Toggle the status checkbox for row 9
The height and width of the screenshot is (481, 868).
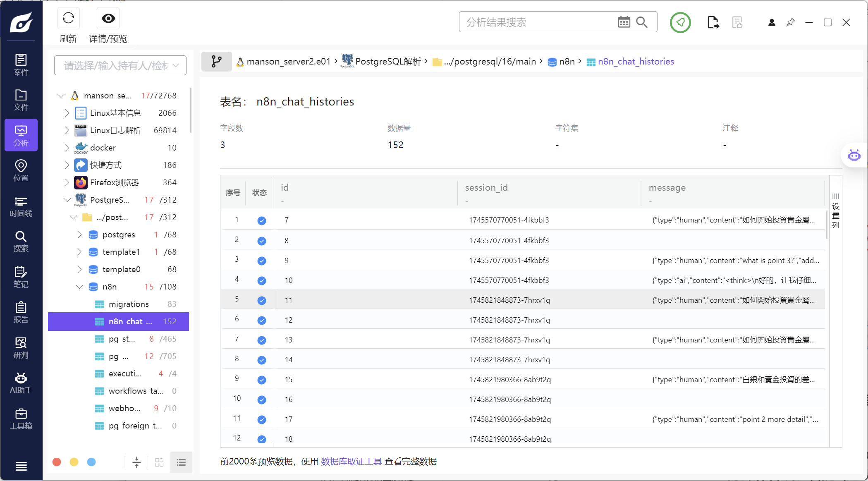coord(261,380)
